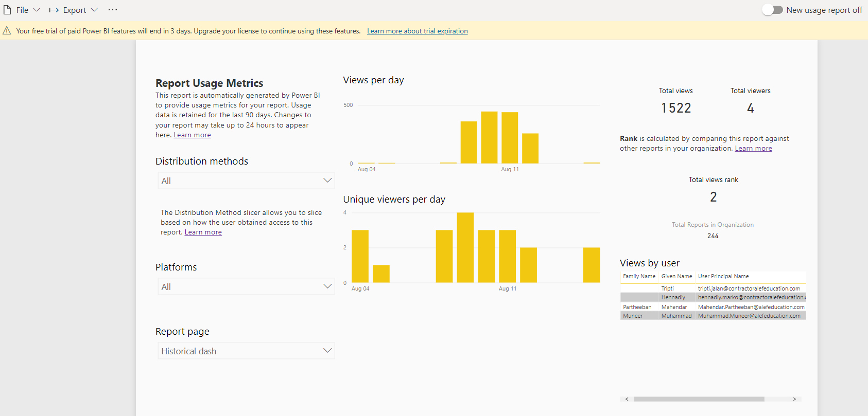Sort by Given Name column header

click(676, 276)
